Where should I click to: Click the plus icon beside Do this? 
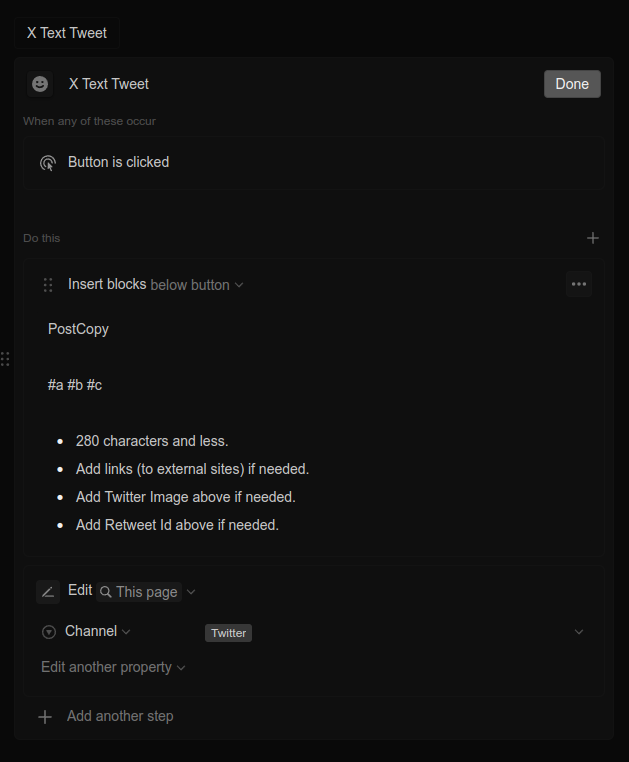(x=592, y=238)
